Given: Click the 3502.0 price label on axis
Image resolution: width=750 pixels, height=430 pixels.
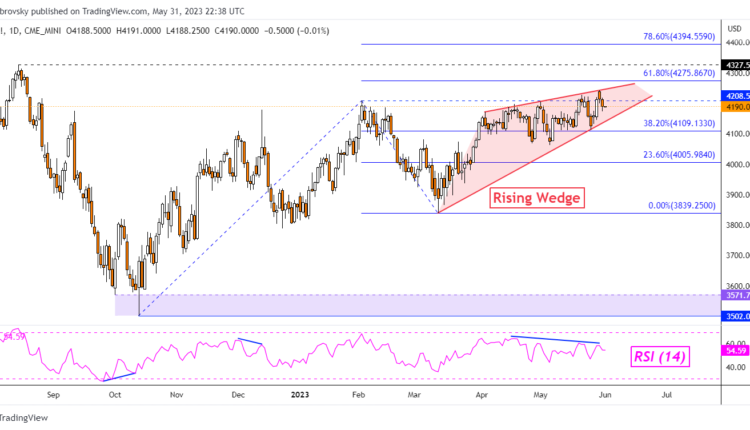Looking at the screenshot, I should coord(735,317).
